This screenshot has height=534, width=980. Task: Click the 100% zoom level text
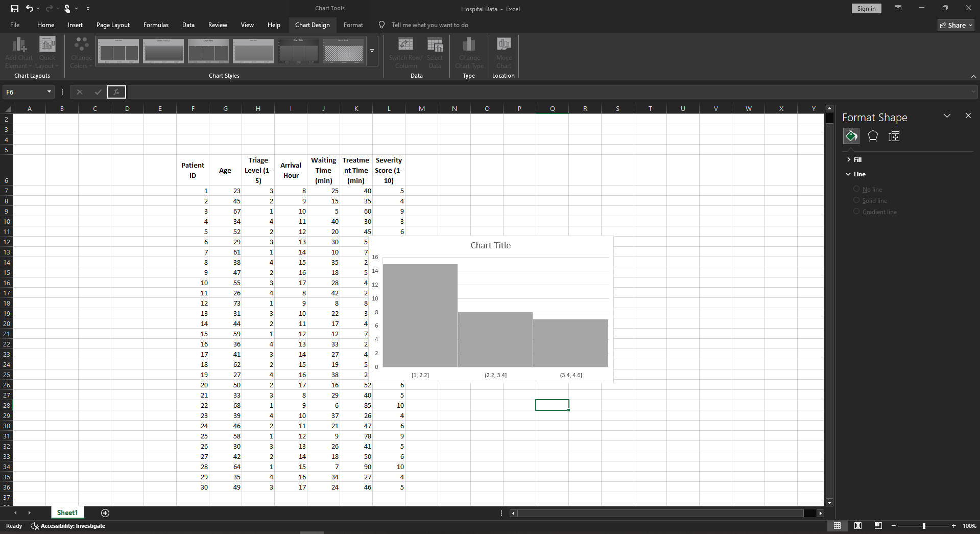coord(969,526)
